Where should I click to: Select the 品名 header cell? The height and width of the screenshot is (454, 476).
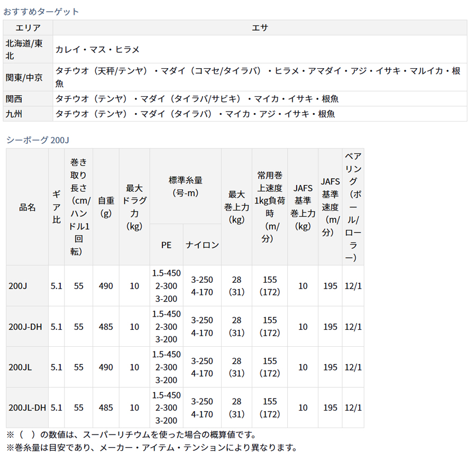click(28, 207)
